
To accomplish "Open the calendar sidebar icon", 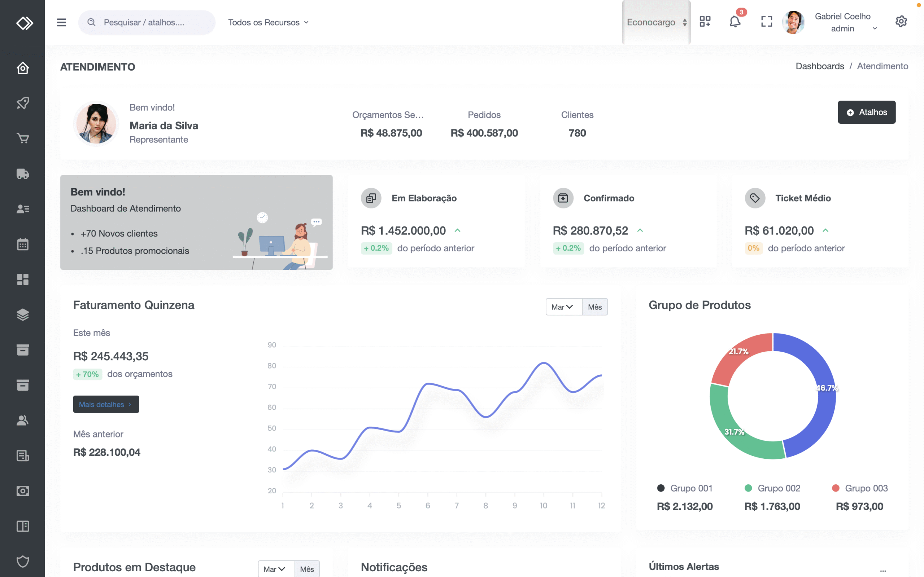I will 22,244.
